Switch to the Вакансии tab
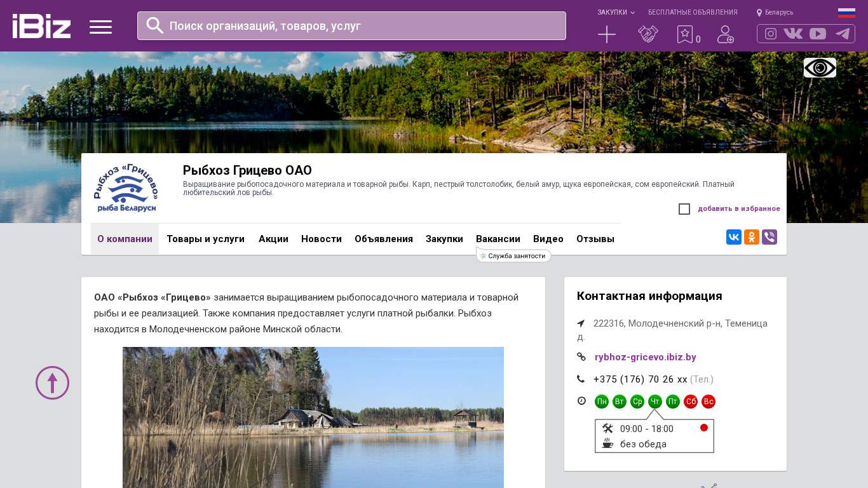The image size is (868, 488). (x=498, y=239)
